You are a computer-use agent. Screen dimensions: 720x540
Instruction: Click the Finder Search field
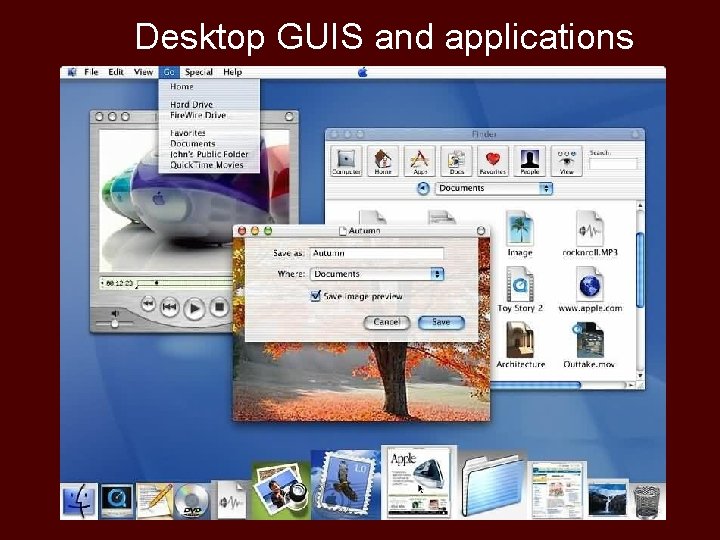tap(613, 164)
